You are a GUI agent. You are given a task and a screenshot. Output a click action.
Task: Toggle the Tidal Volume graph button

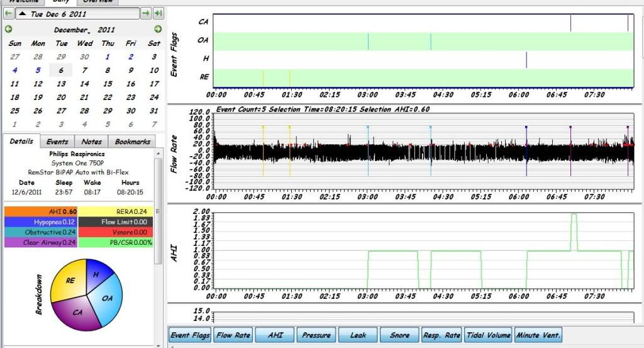tap(488, 335)
